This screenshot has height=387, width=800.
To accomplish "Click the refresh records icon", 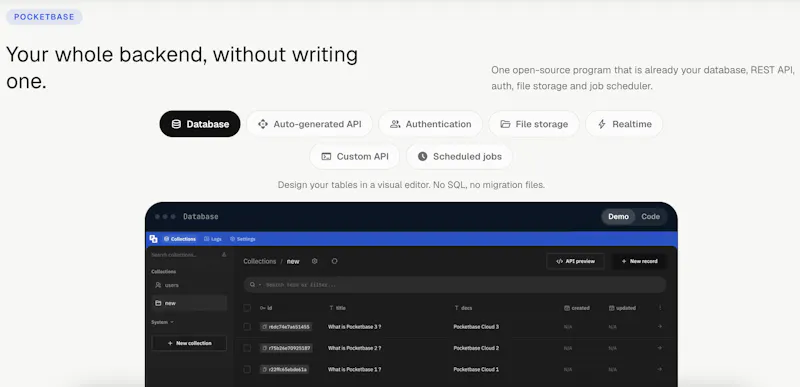I will click(334, 261).
